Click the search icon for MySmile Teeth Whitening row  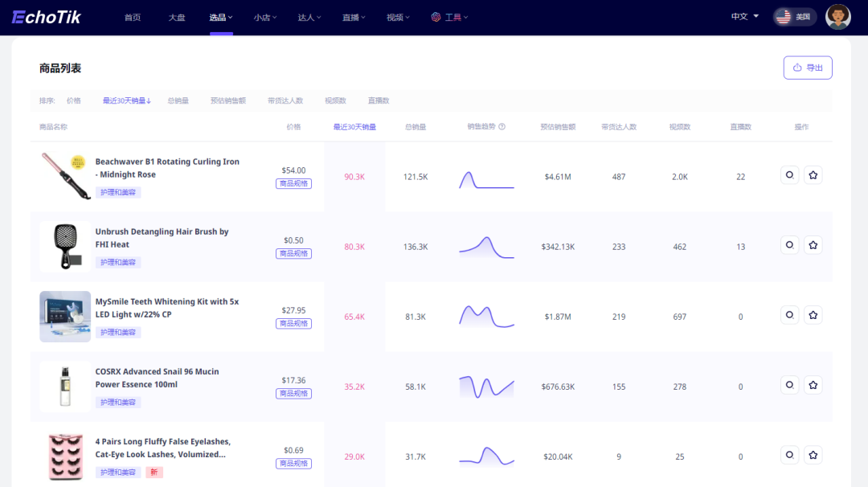[x=789, y=316]
